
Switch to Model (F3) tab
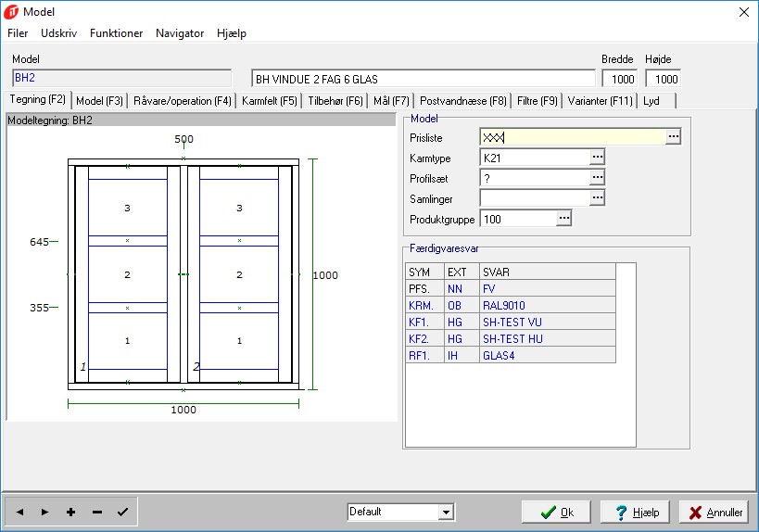point(99,101)
